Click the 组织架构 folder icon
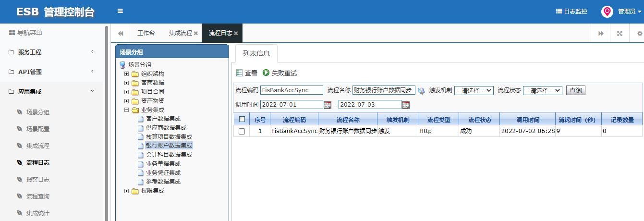Image resolution: width=644 pixels, height=221 pixels. (x=135, y=74)
